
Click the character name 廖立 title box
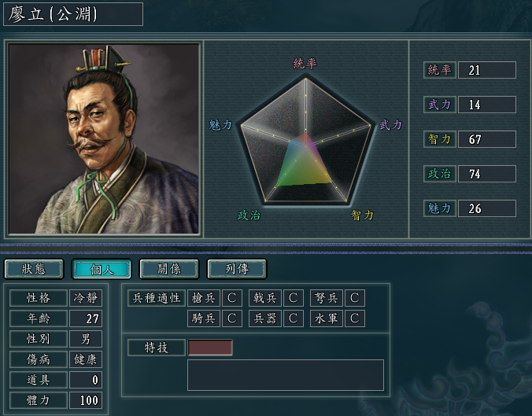coord(73,14)
